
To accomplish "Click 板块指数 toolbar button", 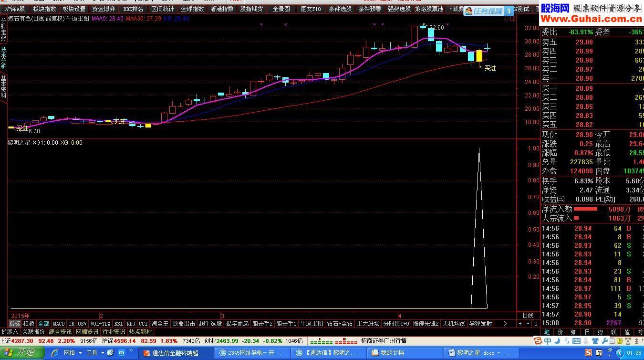I will (x=44, y=9).
